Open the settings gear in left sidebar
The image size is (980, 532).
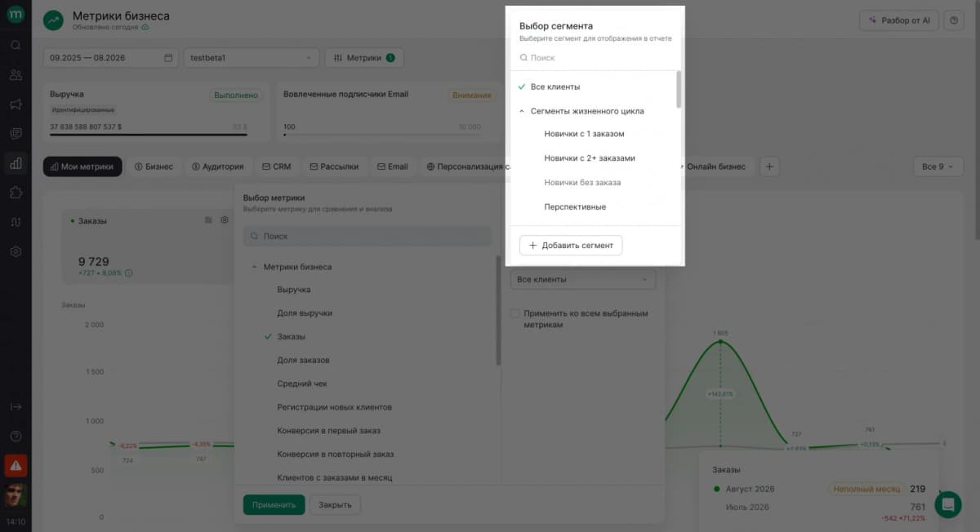(16, 251)
